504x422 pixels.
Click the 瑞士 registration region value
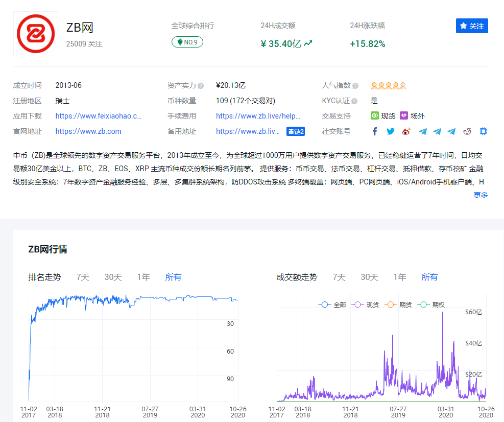pyautogui.click(x=62, y=101)
